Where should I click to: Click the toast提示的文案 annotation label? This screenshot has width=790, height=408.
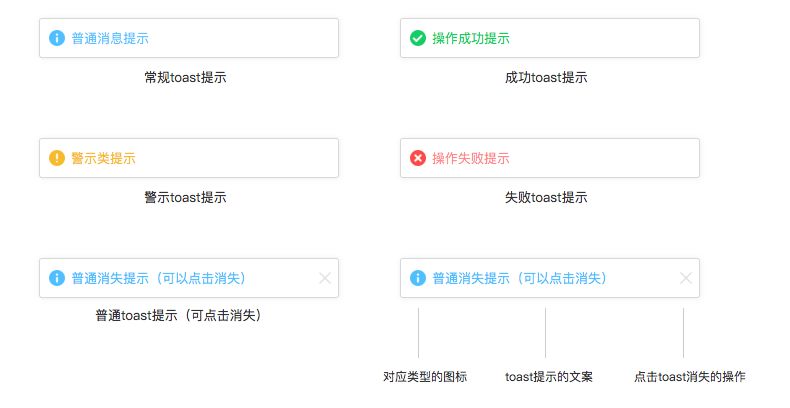(x=549, y=377)
